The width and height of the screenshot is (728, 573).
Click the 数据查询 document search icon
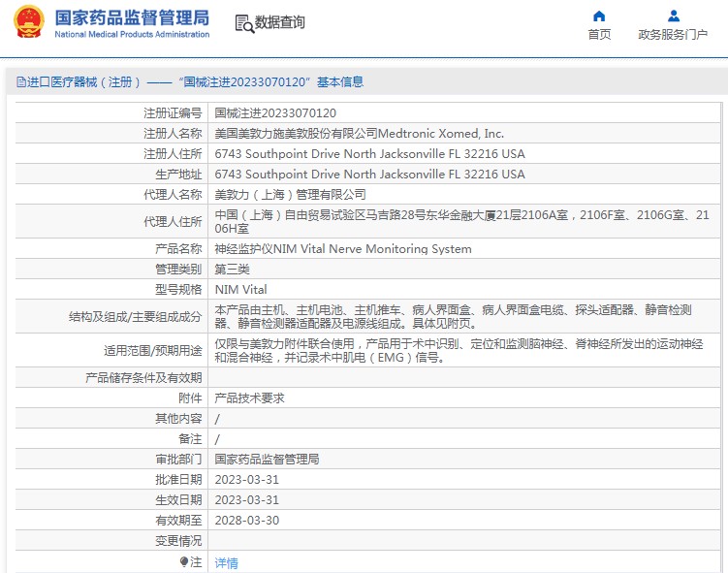tap(243, 23)
